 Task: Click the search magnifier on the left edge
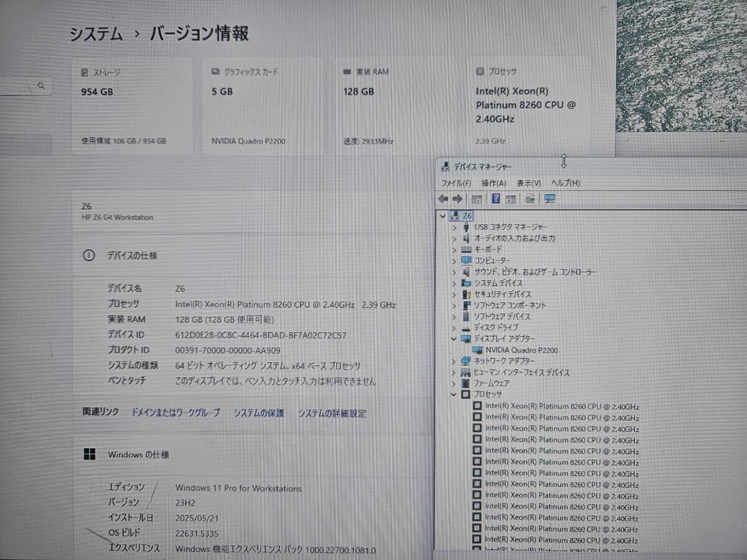click(x=40, y=85)
